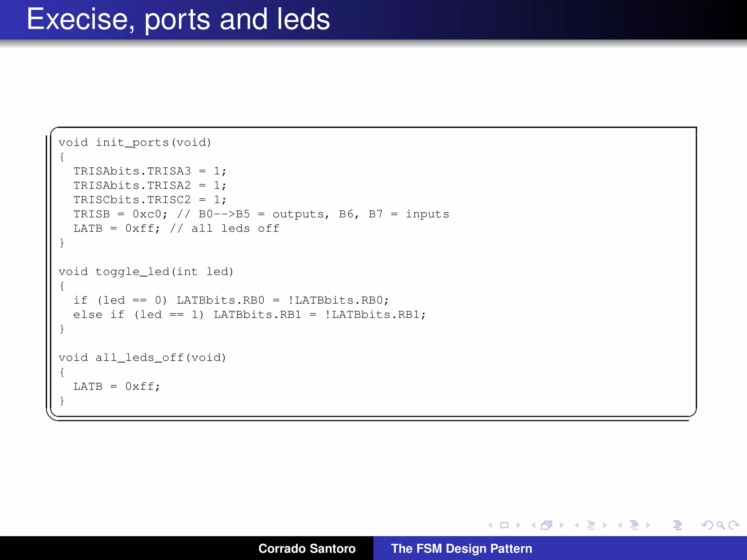Click the slide rectangle navigation icon
The width and height of the screenshot is (747, 560).
click(504, 525)
